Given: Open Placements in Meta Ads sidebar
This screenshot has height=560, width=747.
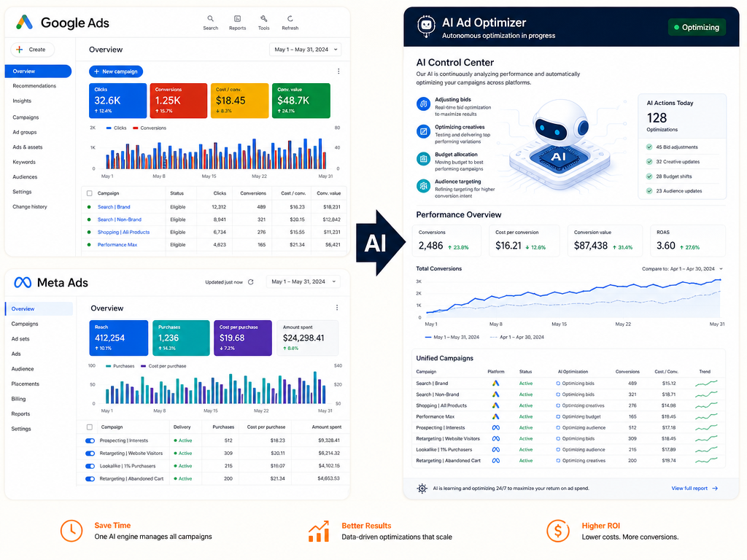Looking at the screenshot, I should tap(26, 384).
